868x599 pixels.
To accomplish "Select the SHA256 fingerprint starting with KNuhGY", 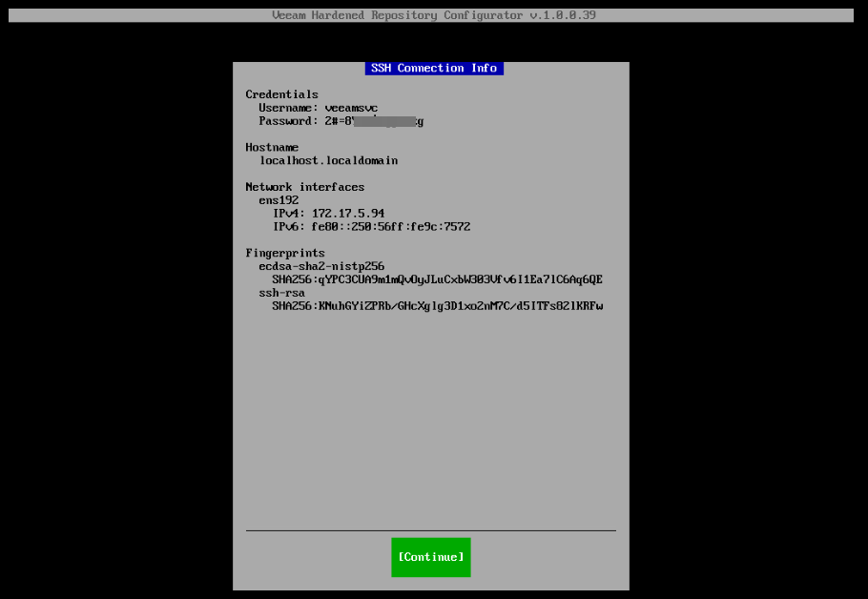I will pos(437,306).
